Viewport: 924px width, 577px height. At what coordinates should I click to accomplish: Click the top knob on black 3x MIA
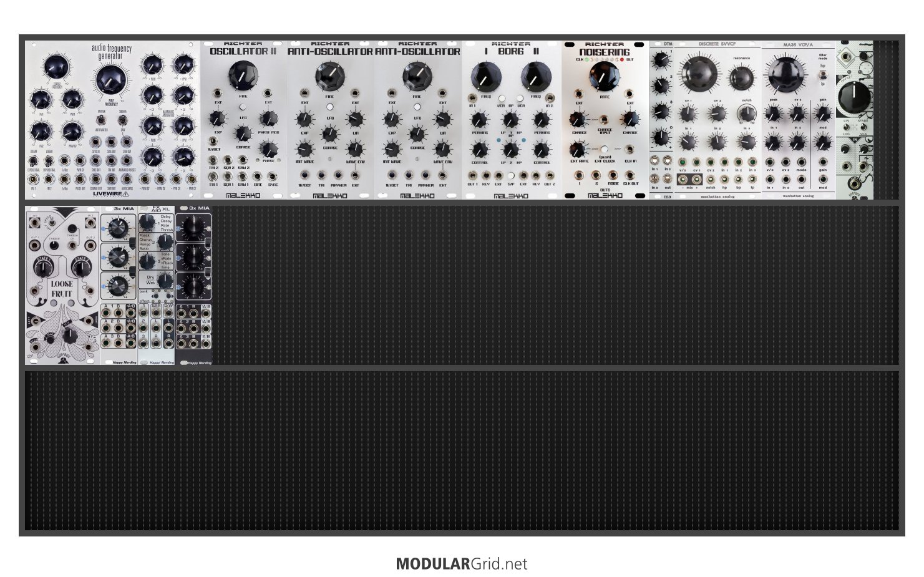193,227
